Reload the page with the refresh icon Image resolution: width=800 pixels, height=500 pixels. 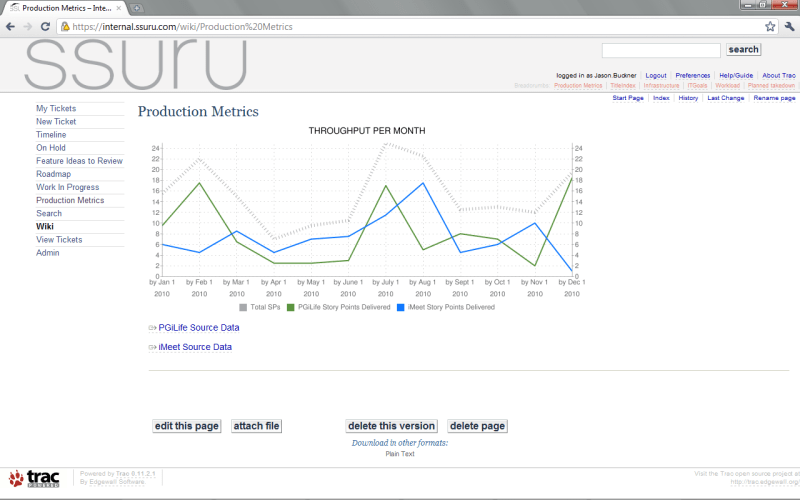45,27
